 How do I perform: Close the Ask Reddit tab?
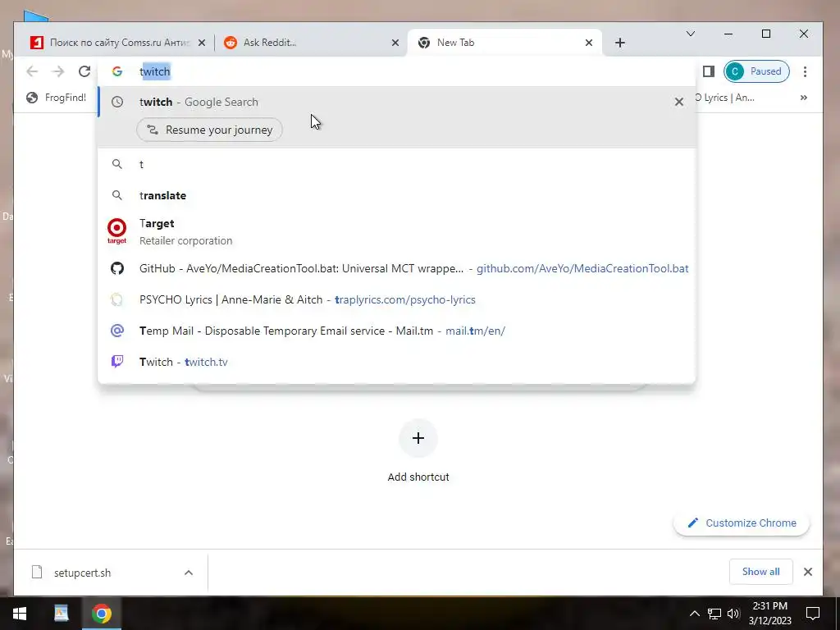395,43
